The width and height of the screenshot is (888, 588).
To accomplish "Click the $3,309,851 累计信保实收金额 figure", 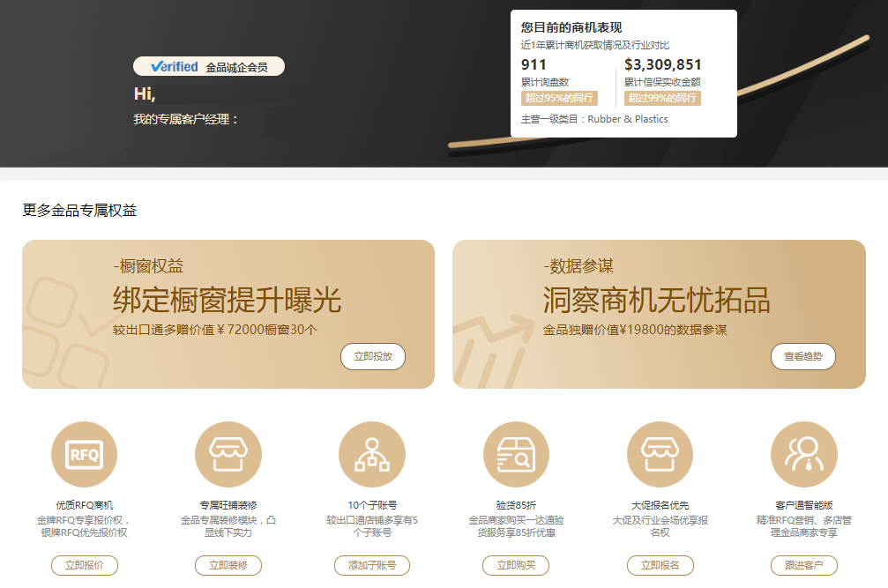I will tap(662, 64).
